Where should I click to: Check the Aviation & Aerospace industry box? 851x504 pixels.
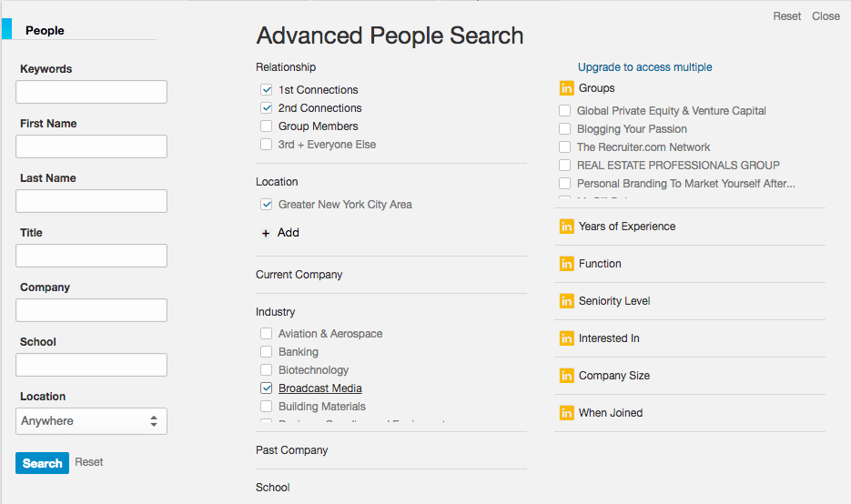[x=266, y=334]
